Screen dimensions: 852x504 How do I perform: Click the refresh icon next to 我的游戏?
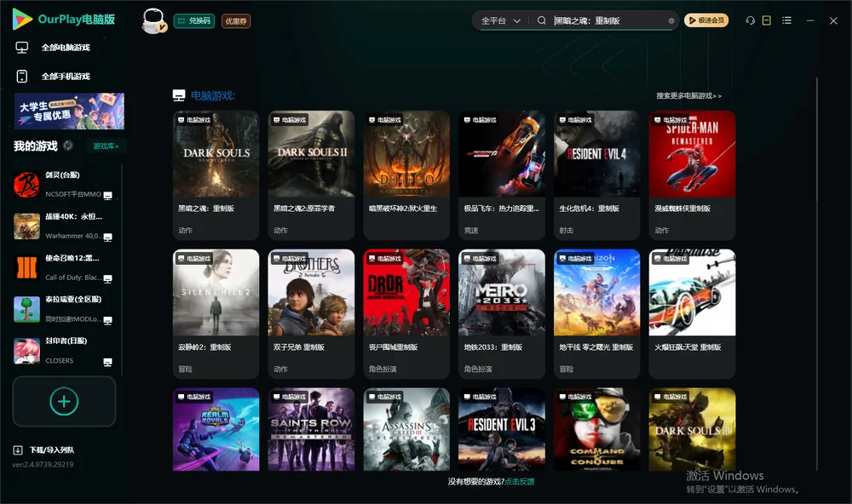tap(68, 146)
